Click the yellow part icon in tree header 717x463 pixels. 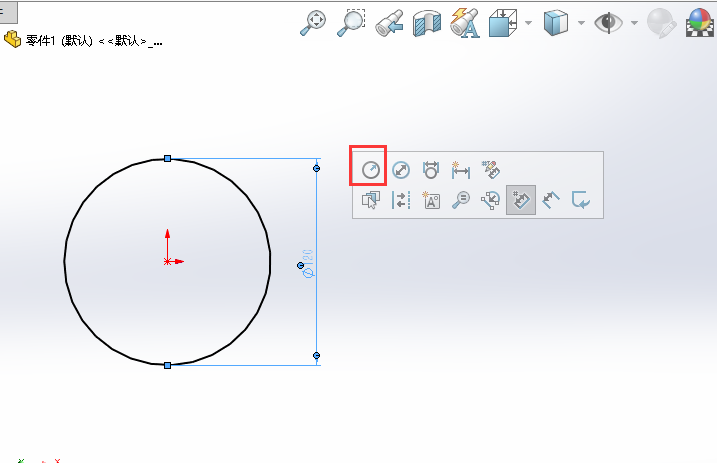pyautogui.click(x=12, y=40)
